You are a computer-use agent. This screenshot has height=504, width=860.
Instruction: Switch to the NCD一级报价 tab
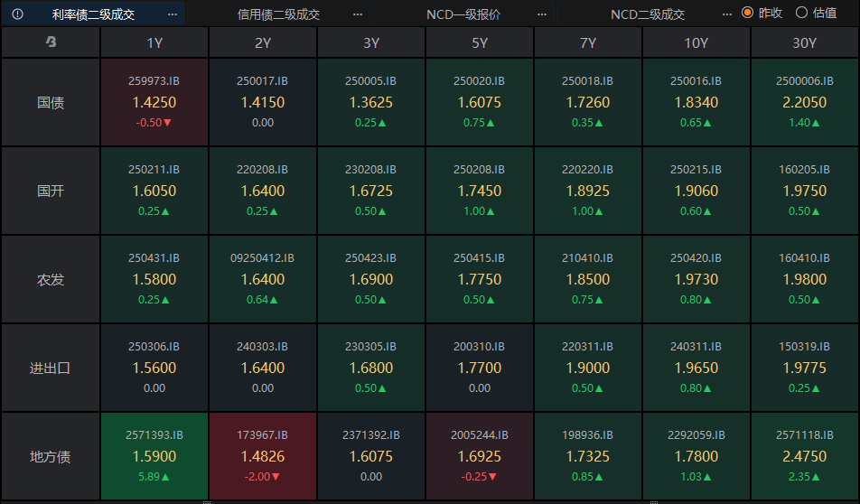pyautogui.click(x=463, y=14)
